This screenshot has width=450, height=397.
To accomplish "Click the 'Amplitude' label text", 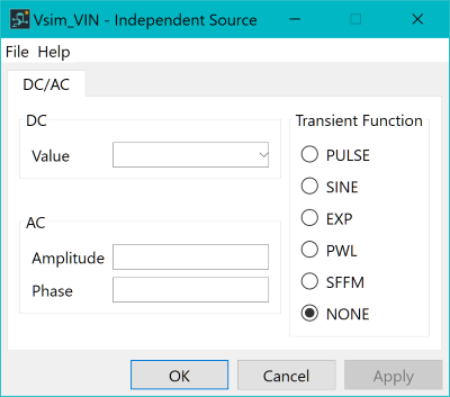I will click(x=68, y=258).
